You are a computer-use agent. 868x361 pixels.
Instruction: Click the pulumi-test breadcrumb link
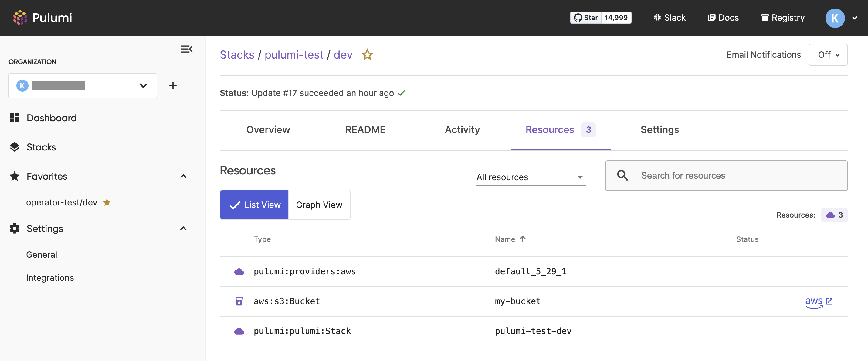tap(294, 55)
